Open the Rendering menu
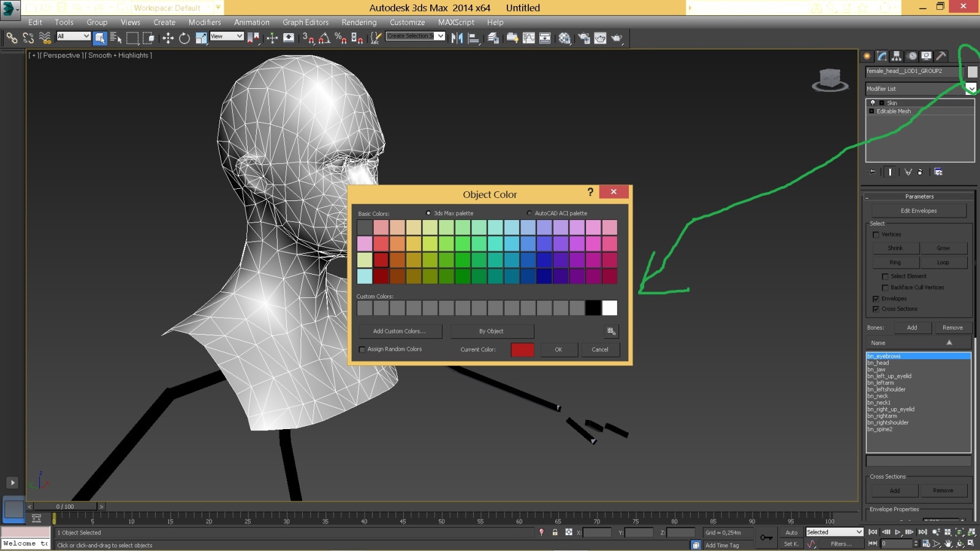The width and height of the screenshot is (980, 551). 359,22
